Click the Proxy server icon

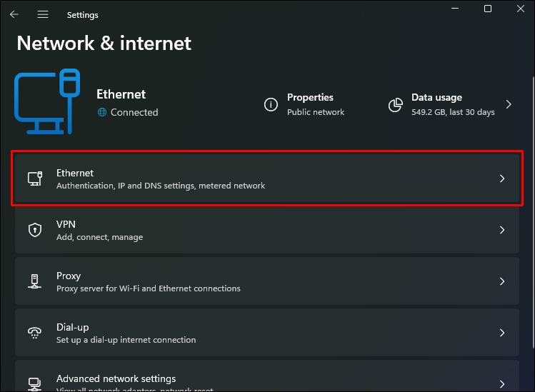pyautogui.click(x=34, y=281)
